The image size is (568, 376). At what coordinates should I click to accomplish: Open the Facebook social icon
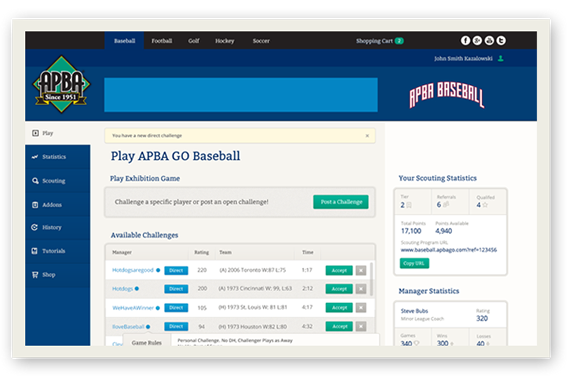click(x=465, y=41)
